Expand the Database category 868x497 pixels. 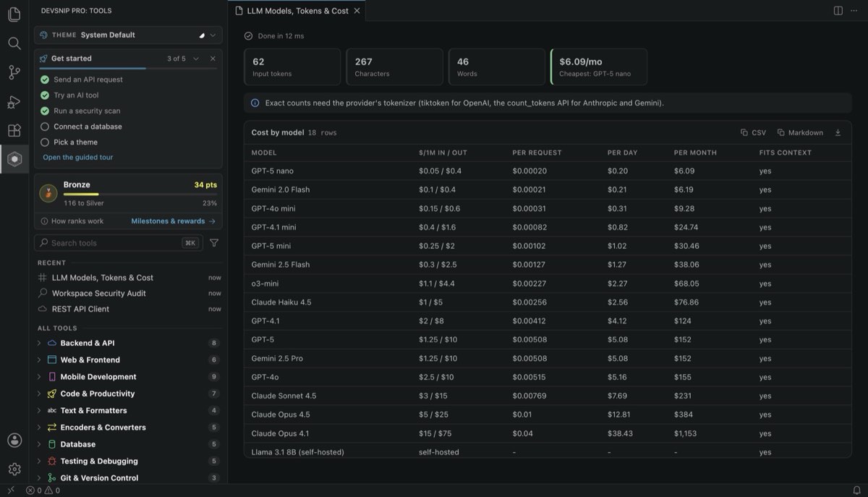coord(128,444)
